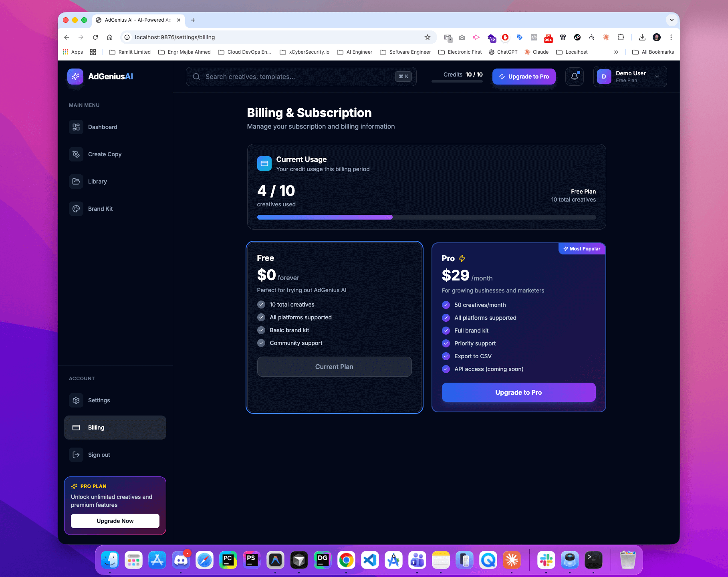Switch to the Billing tab
The height and width of the screenshot is (577, 728).
coord(96,427)
